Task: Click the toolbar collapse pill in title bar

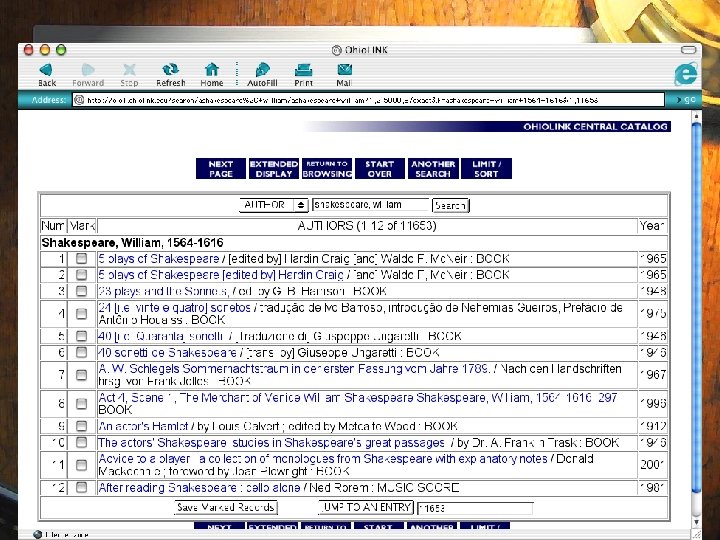Action: 688,50
